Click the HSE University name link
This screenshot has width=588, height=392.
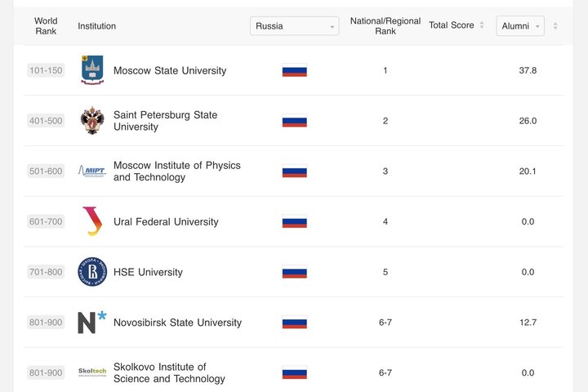(x=148, y=273)
